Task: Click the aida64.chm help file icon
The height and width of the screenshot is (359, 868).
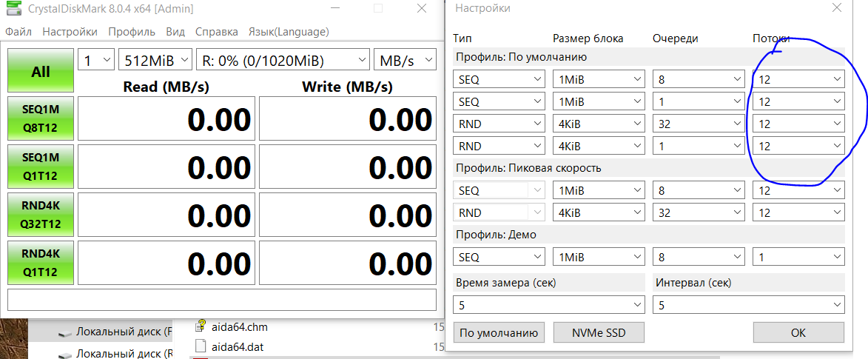Action: tap(200, 326)
